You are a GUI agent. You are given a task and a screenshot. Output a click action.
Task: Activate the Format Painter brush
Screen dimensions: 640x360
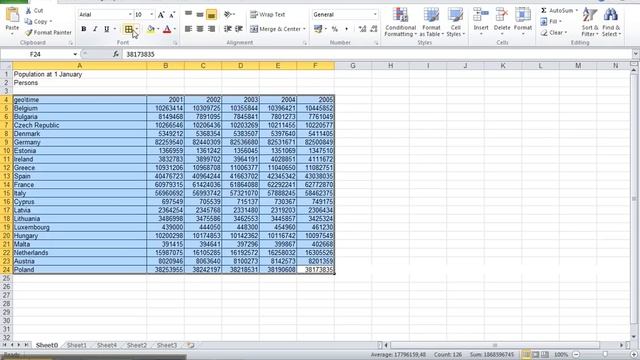coord(48,32)
